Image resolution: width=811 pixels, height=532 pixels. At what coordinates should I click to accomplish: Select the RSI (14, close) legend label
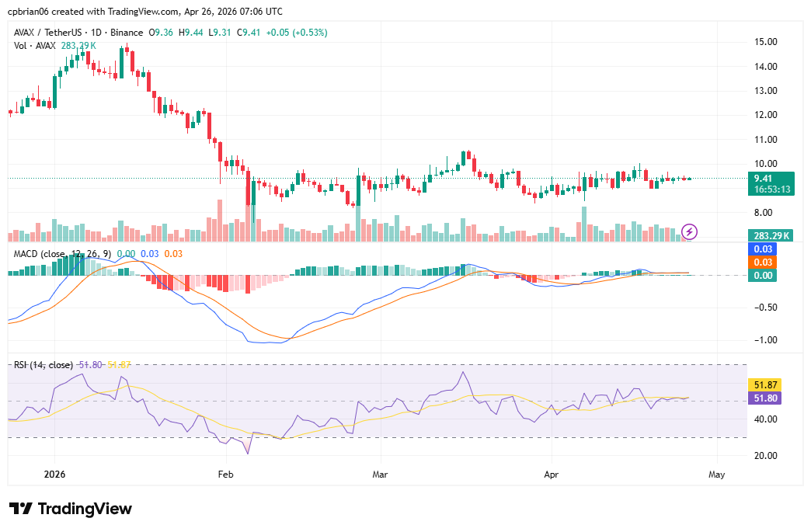(44, 365)
